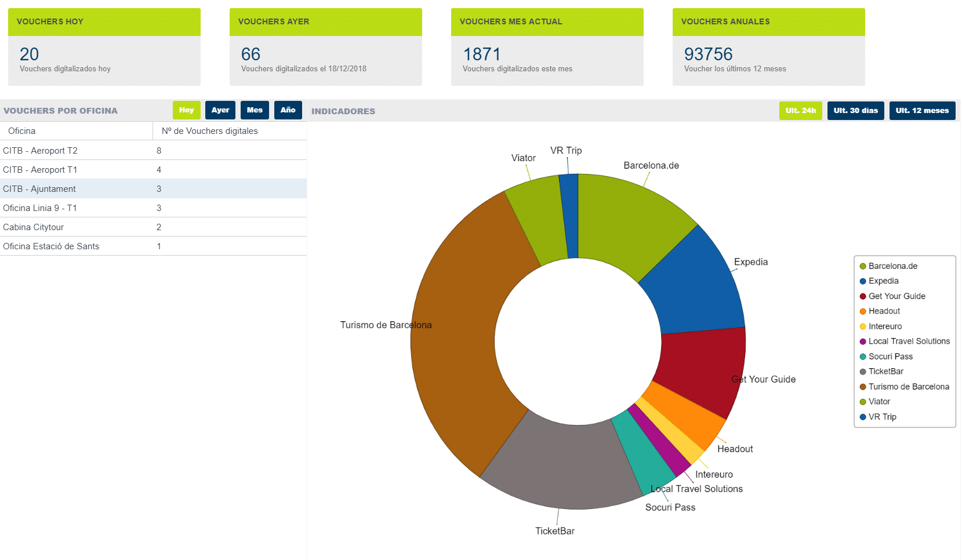Select the CITB - Ajuntament row
This screenshot has width=962, height=560.
tap(153, 188)
